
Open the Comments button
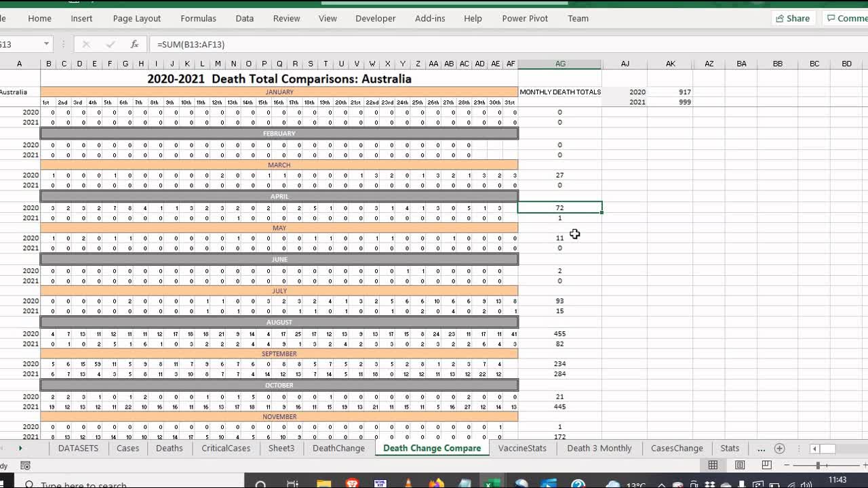coord(846,18)
